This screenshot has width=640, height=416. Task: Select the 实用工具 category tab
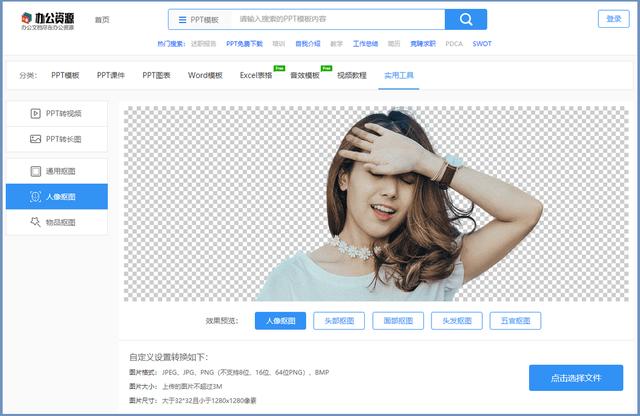tap(399, 75)
